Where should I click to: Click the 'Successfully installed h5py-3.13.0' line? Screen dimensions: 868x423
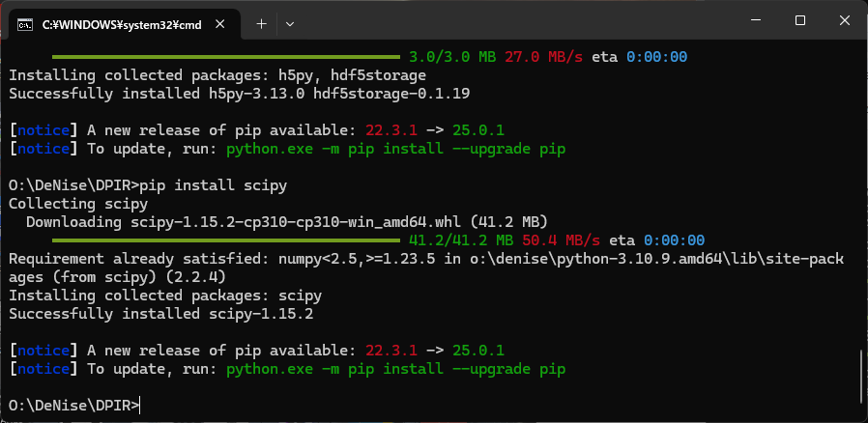click(239, 94)
